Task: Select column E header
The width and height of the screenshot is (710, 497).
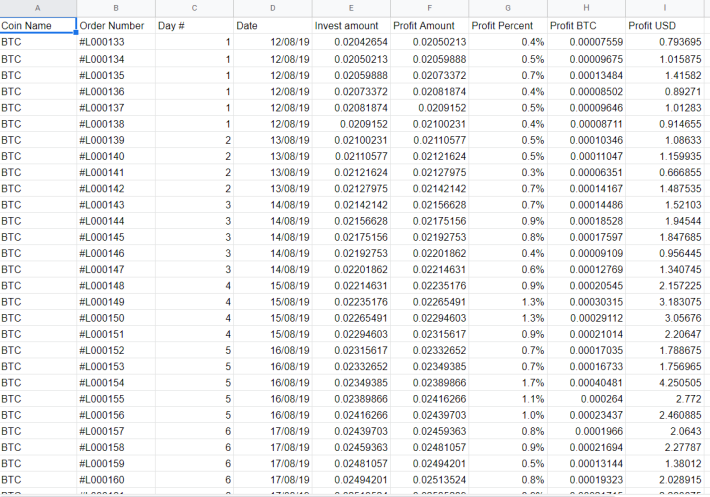Action: pos(351,8)
